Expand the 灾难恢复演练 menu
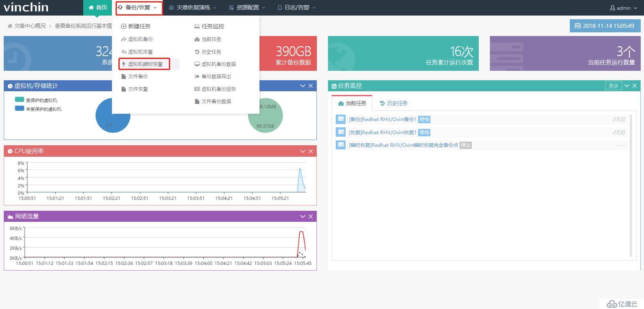 click(x=193, y=7)
